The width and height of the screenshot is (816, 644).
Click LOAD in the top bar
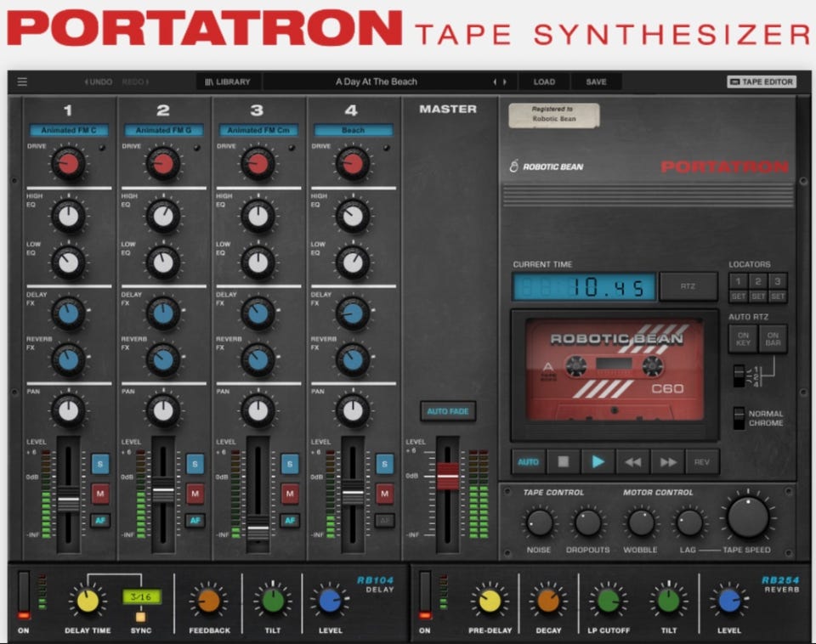pos(544,82)
